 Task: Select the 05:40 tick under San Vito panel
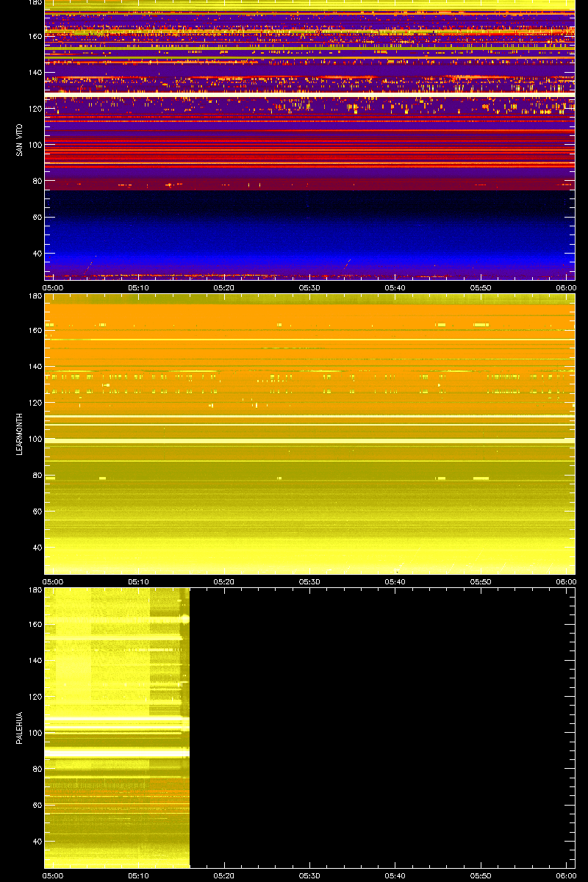(395, 287)
